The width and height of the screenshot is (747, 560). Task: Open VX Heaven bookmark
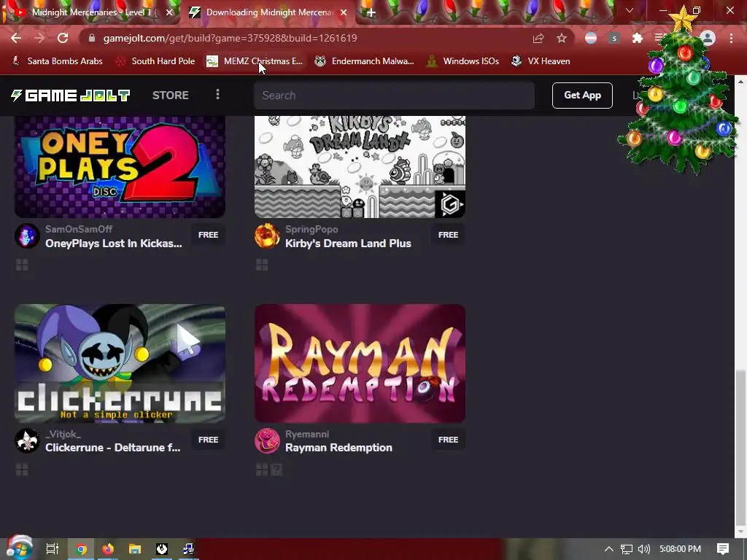[541, 61]
